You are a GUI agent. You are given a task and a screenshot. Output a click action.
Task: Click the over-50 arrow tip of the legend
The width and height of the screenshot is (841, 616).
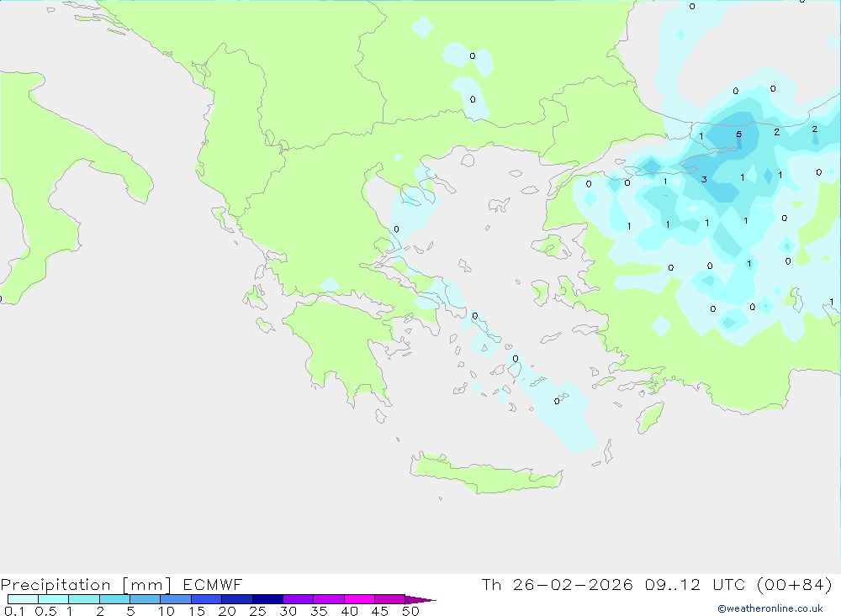coord(420,600)
